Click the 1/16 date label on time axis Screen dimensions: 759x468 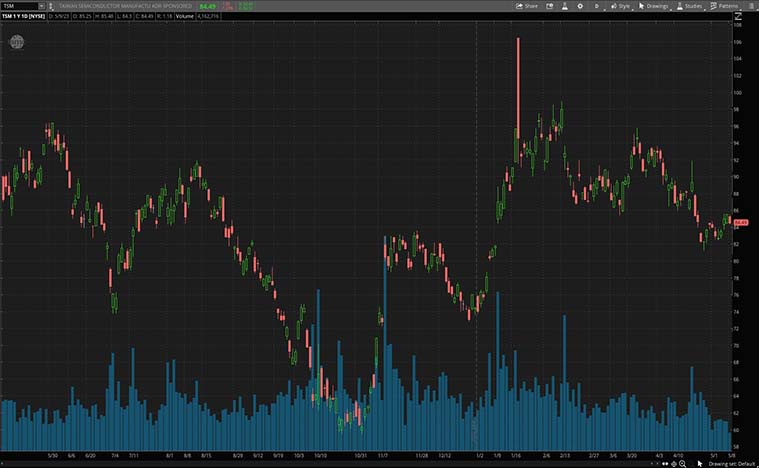pyautogui.click(x=516, y=456)
